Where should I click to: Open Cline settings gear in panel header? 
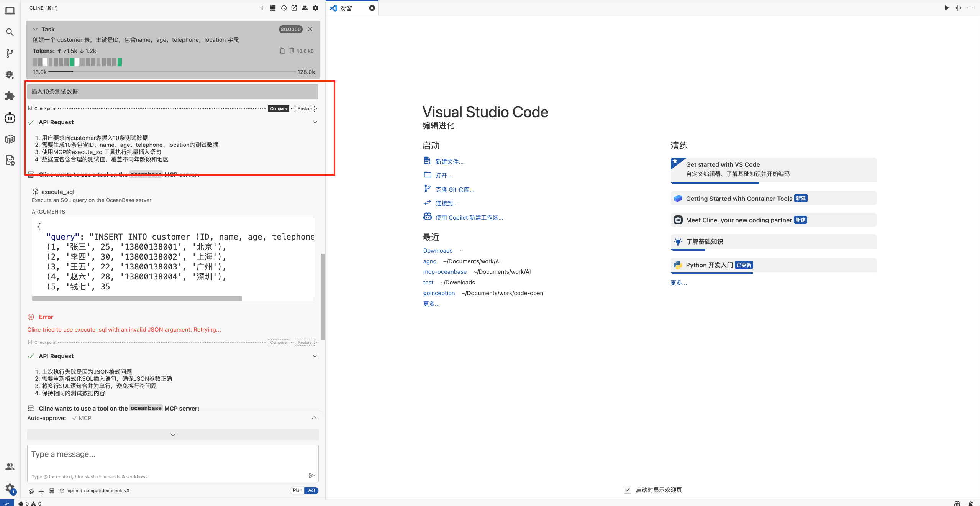pos(315,8)
